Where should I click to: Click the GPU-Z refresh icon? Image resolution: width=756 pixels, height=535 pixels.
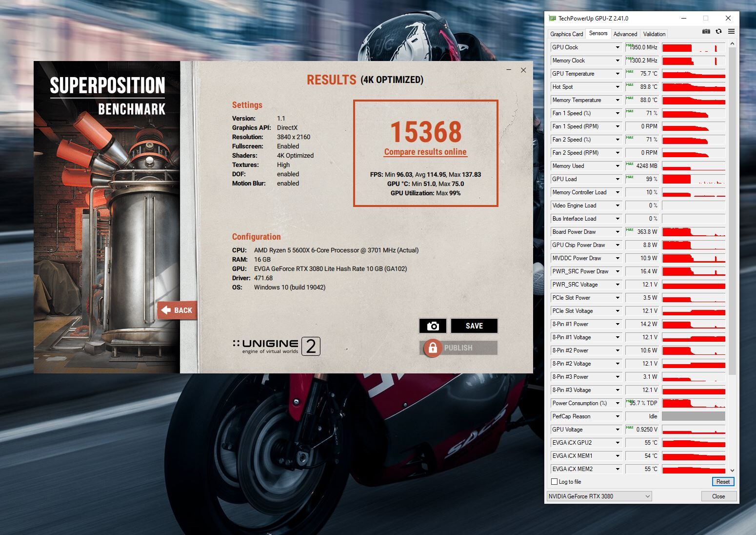[x=718, y=31]
